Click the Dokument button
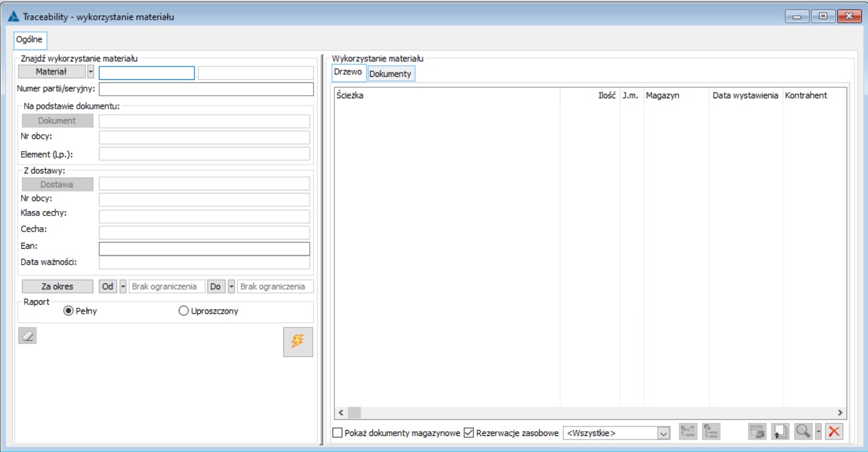The width and height of the screenshot is (868, 452). pyautogui.click(x=58, y=121)
